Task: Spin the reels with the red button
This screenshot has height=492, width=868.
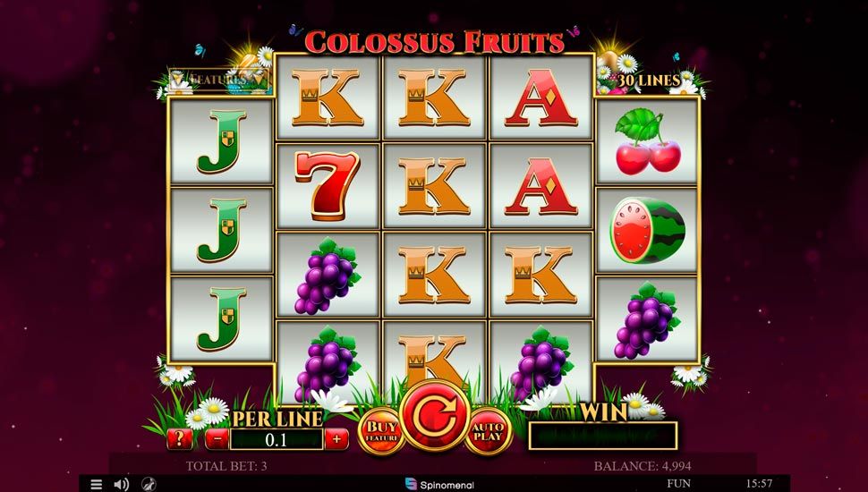Action: coord(435,416)
